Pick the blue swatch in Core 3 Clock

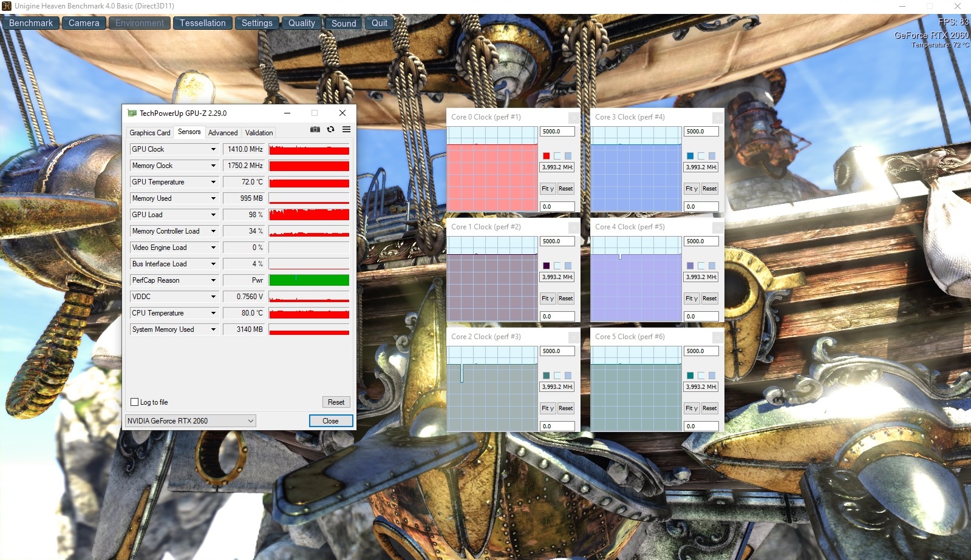690,156
